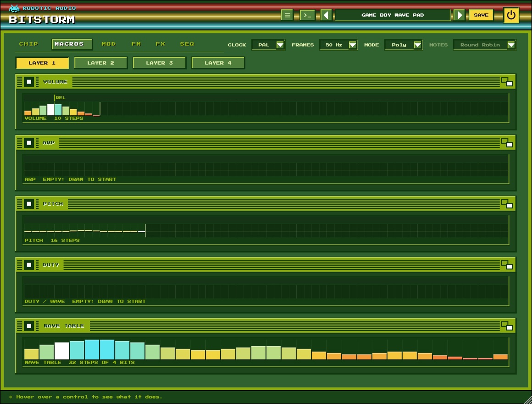The height and width of the screenshot is (404, 532).
Task: Toggle the Duty macro enable checkbox
Action: 29,265
